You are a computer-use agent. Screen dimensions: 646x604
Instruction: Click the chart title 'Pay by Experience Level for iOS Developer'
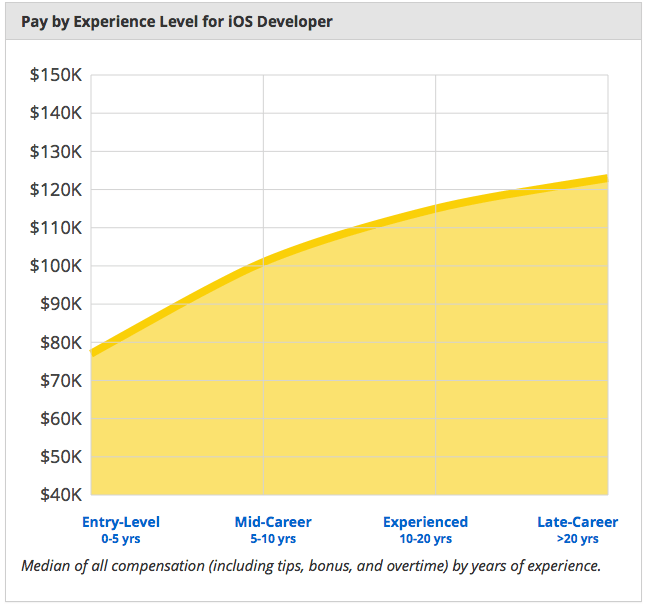pos(177,22)
